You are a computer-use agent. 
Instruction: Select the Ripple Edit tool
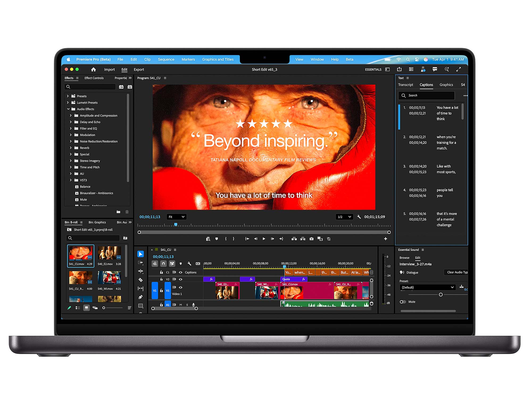tap(140, 271)
